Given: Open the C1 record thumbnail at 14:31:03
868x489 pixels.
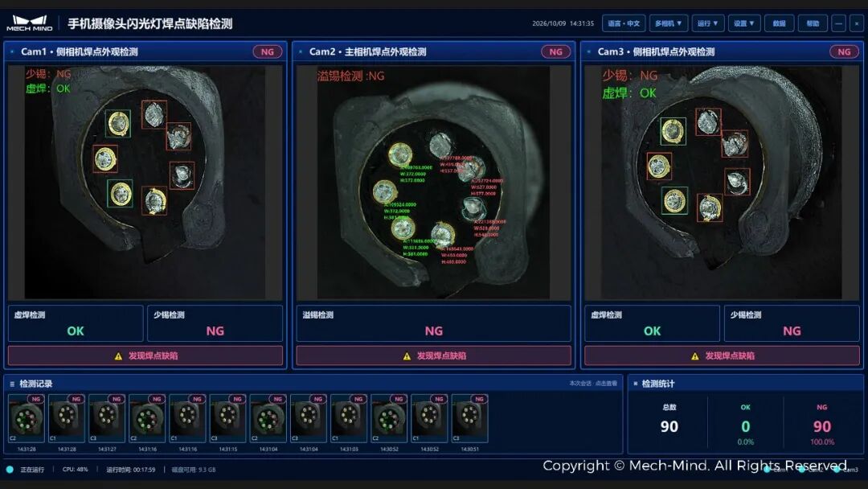Looking at the screenshot, I should point(349,419).
